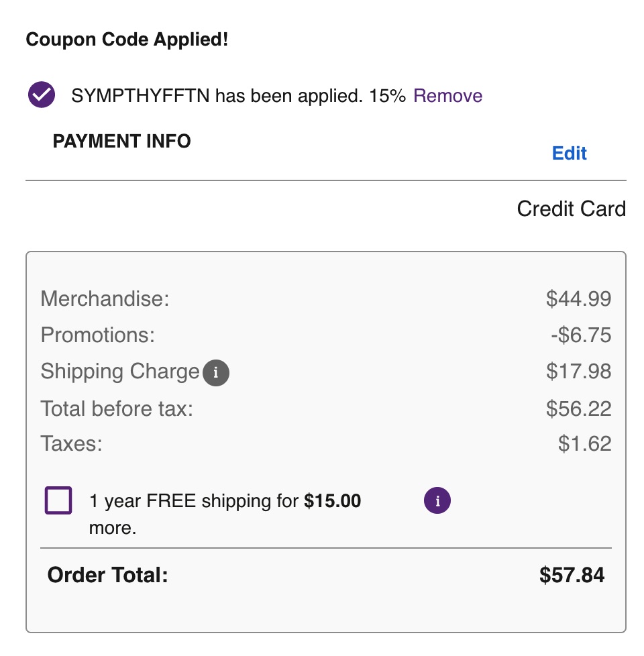Click the SYMPTHYFFTN applied coupon text
The width and height of the screenshot is (644, 656).
pos(238,96)
